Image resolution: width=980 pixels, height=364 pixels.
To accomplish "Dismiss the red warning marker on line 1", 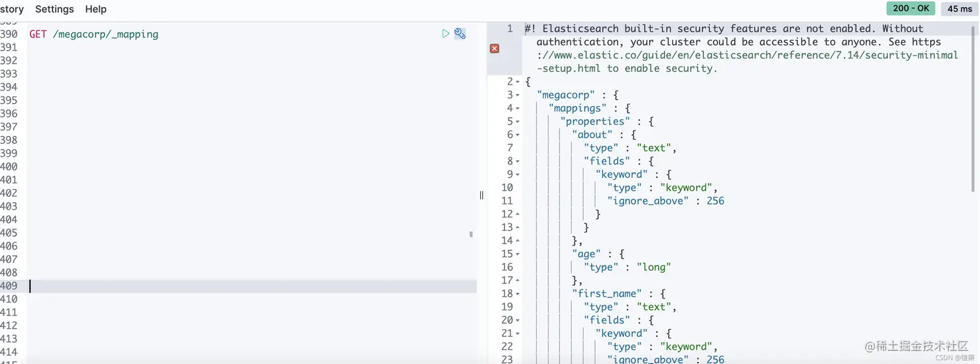I will [x=495, y=49].
